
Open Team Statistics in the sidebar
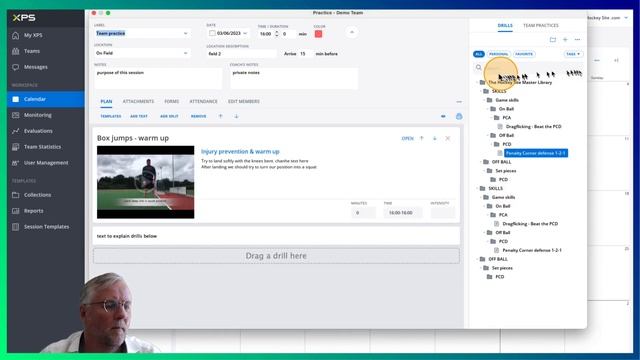point(42,147)
